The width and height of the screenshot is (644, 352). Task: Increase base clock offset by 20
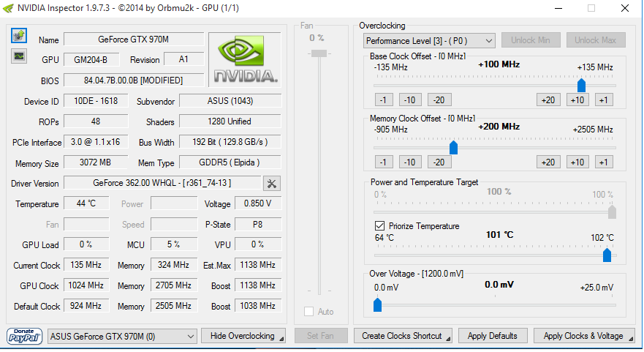[x=548, y=100]
